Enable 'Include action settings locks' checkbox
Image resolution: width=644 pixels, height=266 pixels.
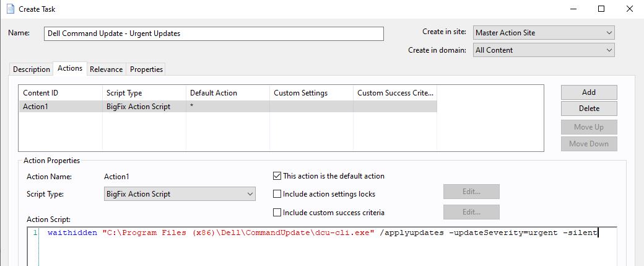(277, 194)
